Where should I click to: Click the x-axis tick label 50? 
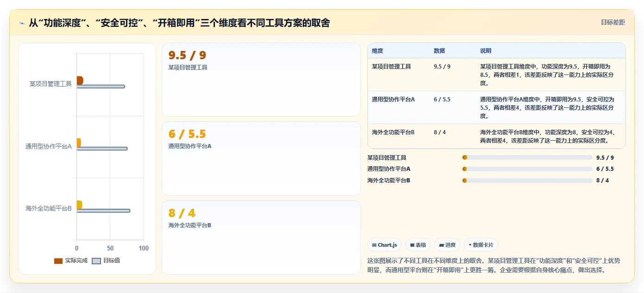[110, 249]
